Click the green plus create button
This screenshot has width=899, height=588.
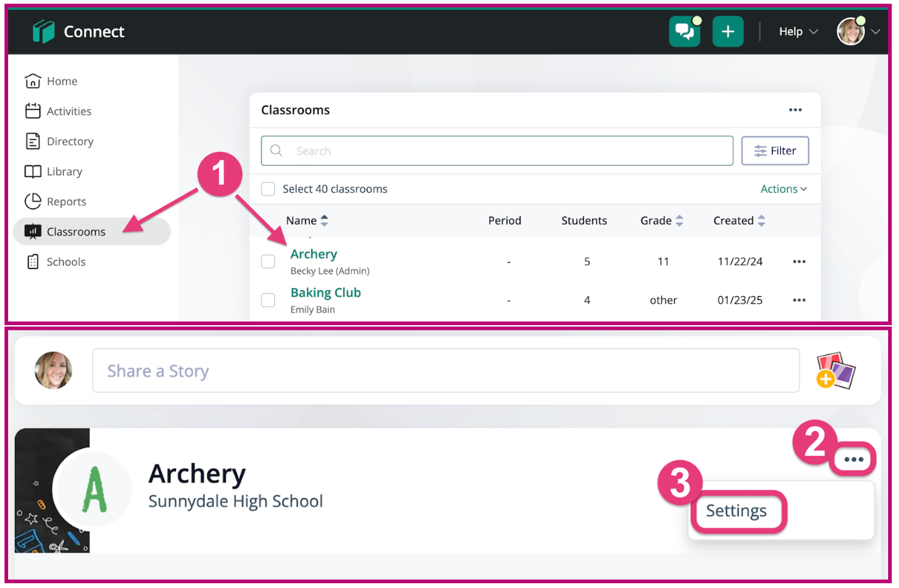728,32
